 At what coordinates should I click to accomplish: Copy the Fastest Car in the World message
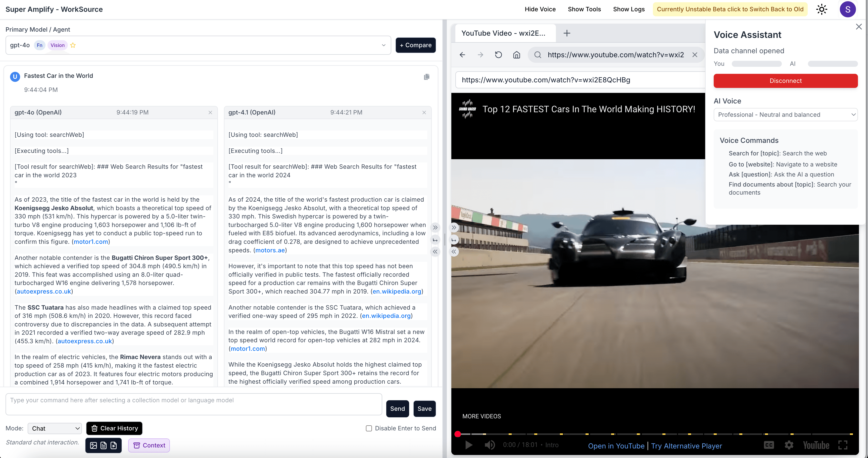[427, 77]
